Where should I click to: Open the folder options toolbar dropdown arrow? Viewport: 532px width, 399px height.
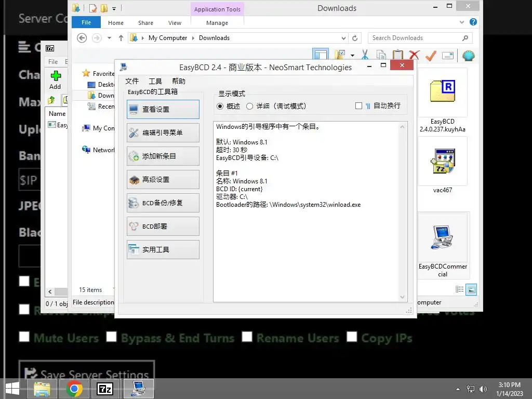coord(353,55)
